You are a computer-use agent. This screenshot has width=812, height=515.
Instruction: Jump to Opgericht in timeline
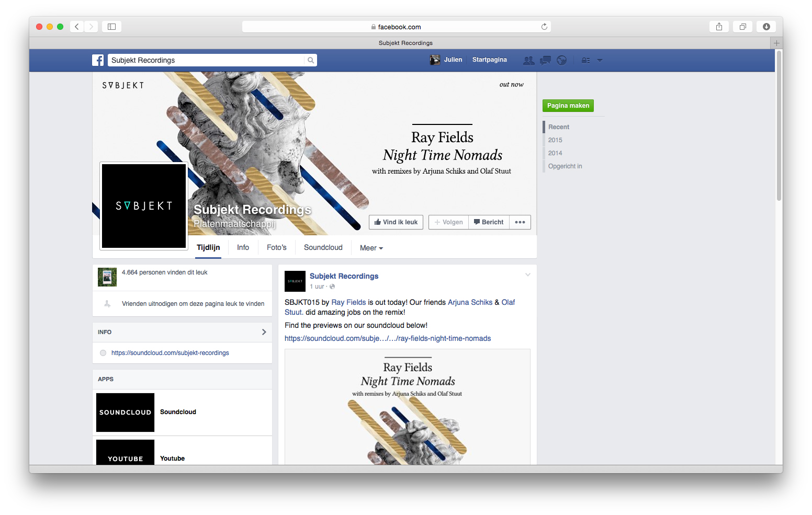pos(565,166)
